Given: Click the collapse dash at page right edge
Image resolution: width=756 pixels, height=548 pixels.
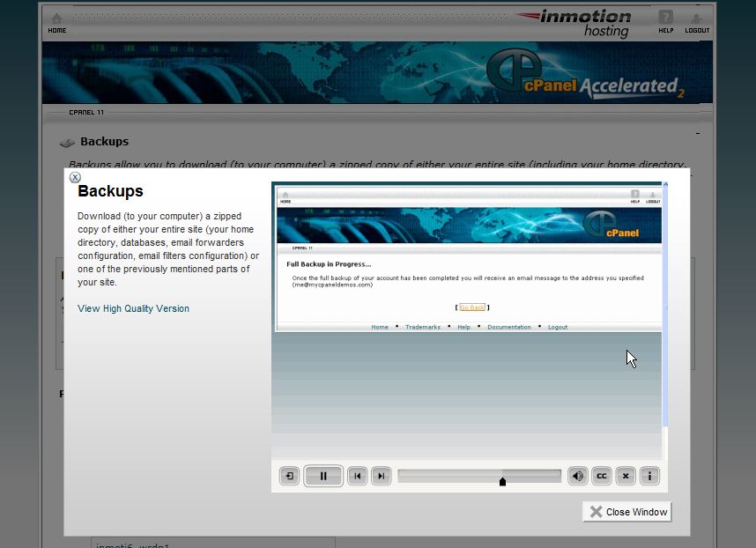Looking at the screenshot, I should [698, 134].
